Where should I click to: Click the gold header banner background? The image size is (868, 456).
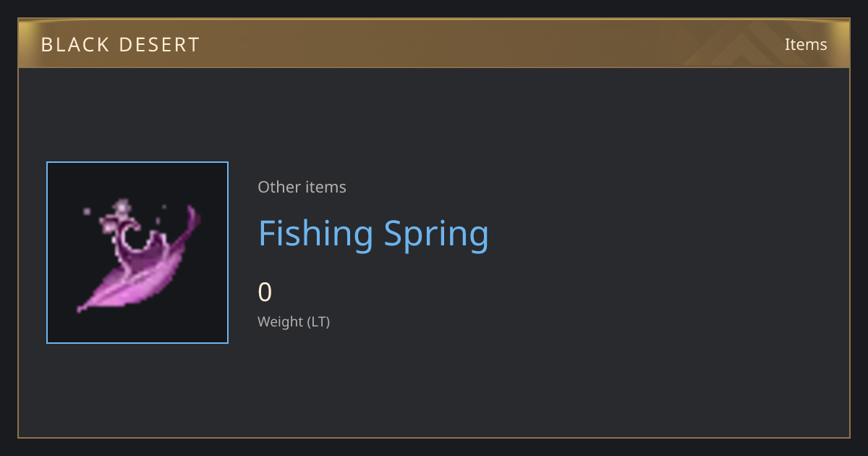[x=434, y=43]
